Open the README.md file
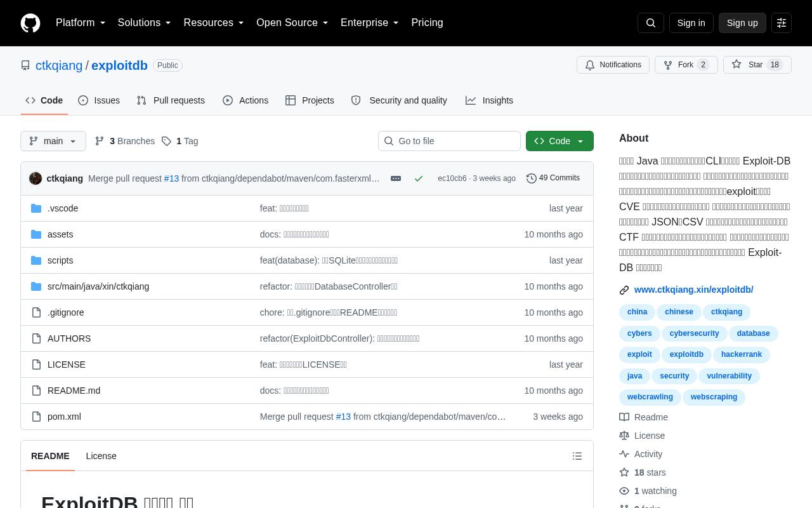 pos(74,391)
